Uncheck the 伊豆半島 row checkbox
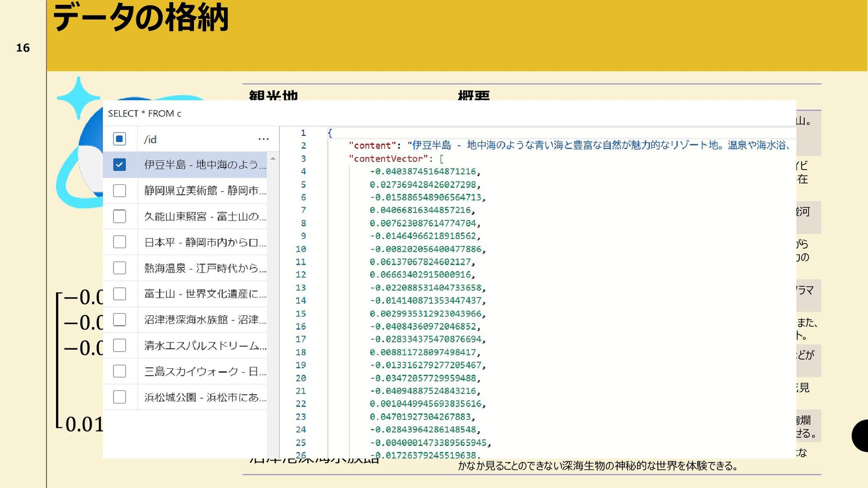This screenshot has height=488, width=868. pyautogui.click(x=119, y=165)
